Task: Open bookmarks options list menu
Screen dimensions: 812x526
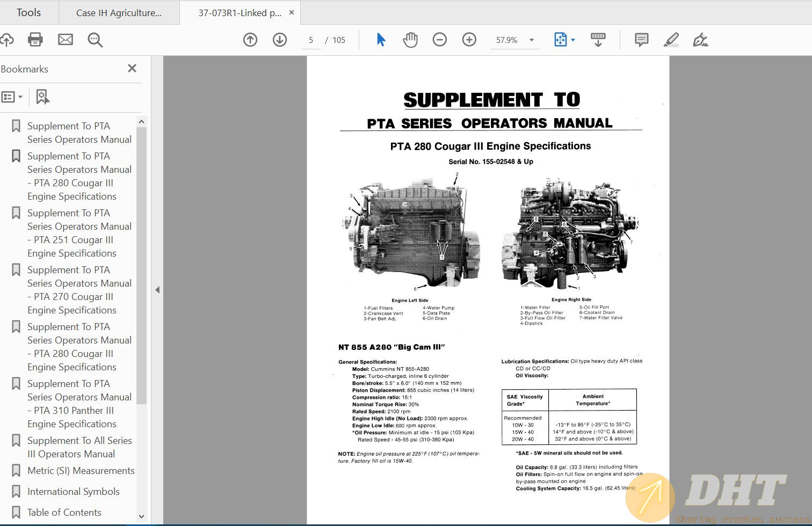Action: pyautogui.click(x=12, y=97)
